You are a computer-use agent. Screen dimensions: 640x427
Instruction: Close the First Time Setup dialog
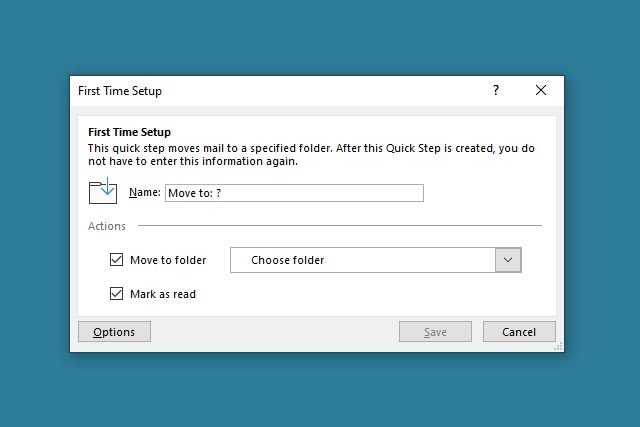click(x=541, y=90)
